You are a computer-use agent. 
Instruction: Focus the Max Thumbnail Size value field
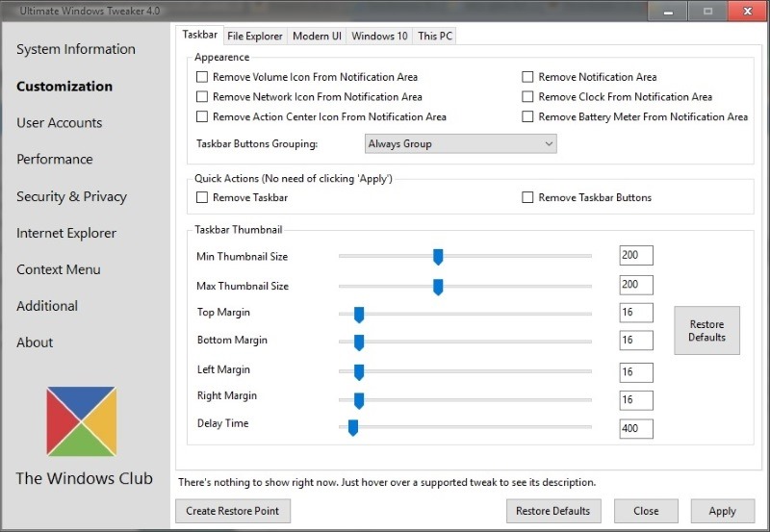[x=636, y=285]
